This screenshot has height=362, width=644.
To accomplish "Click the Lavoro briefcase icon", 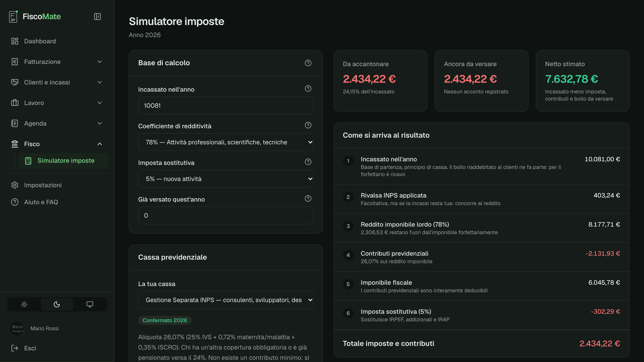I will point(15,103).
